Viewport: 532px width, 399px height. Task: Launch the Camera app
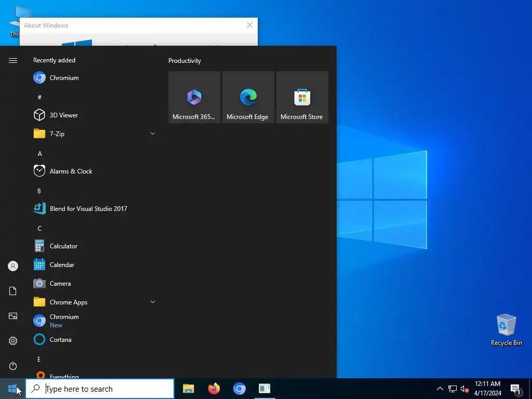click(95, 283)
